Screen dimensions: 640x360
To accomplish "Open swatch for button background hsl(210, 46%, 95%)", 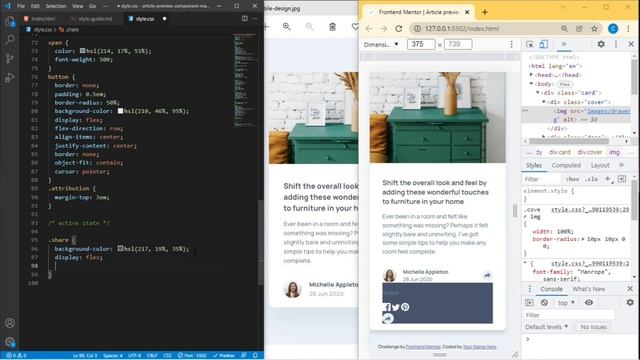I will [x=120, y=111].
